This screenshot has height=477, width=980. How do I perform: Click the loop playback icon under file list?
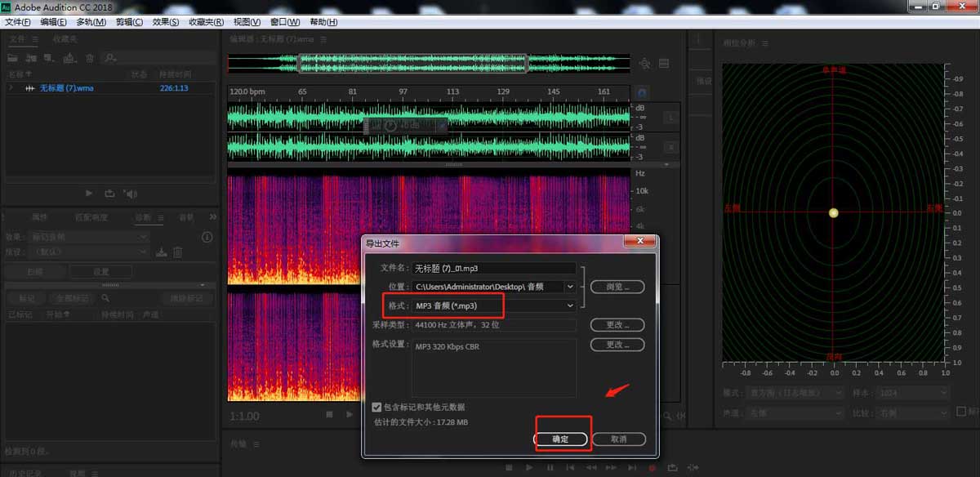pyautogui.click(x=109, y=194)
